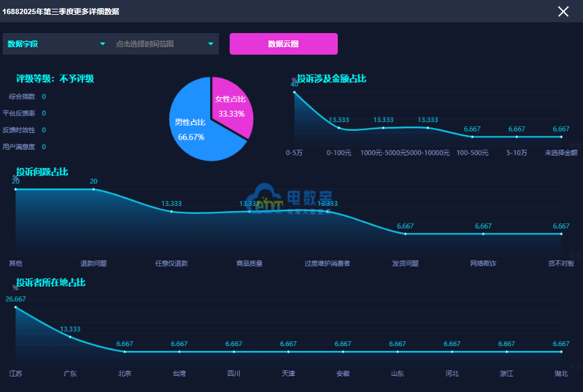This screenshot has width=583, height=392.
Task: Open the 数据字段 dropdown
Action: (x=55, y=44)
